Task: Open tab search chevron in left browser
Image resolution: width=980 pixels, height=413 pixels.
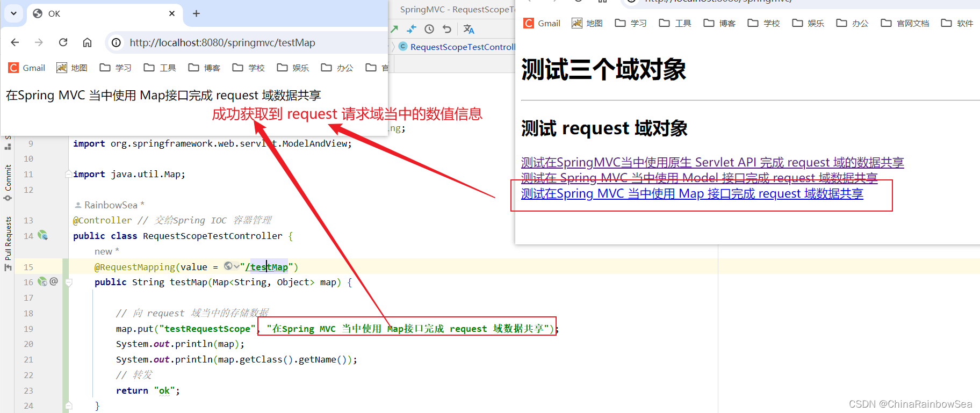Action: (x=13, y=13)
